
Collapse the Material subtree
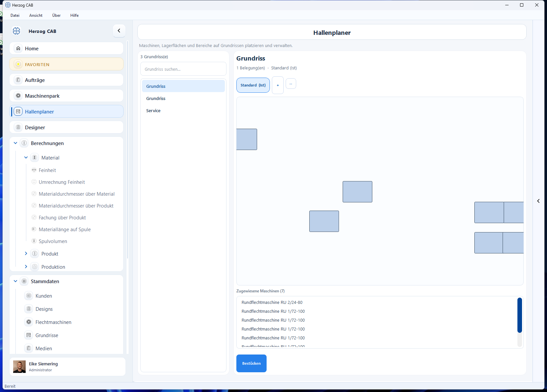point(26,158)
